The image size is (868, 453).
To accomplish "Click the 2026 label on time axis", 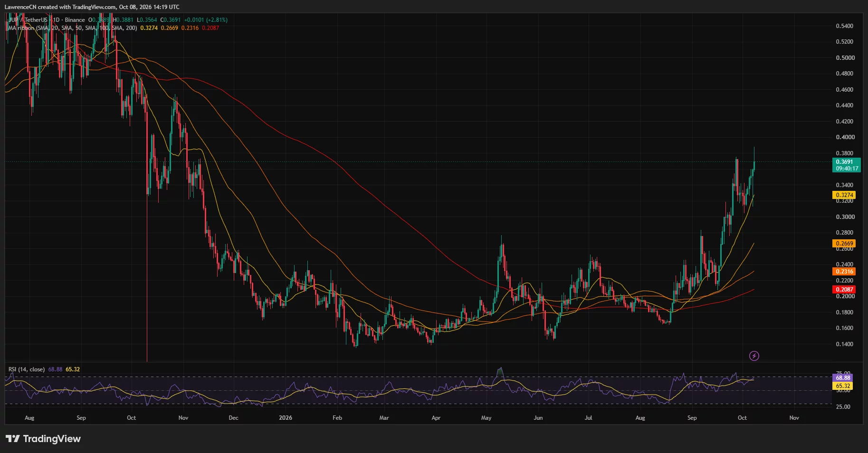I will (286, 418).
